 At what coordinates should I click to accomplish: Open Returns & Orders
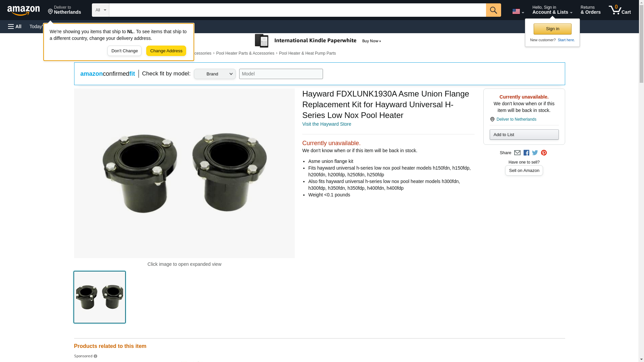pyautogui.click(x=590, y=10)
